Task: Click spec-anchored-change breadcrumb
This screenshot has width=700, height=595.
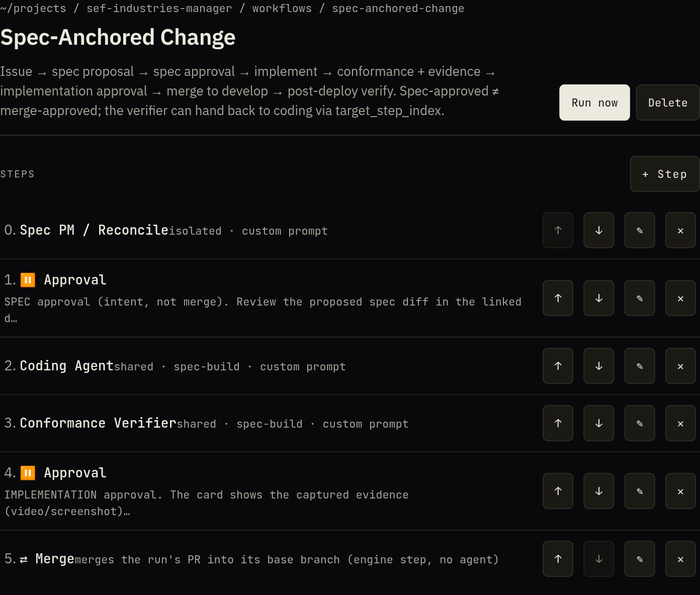Action: pos(398,9)
